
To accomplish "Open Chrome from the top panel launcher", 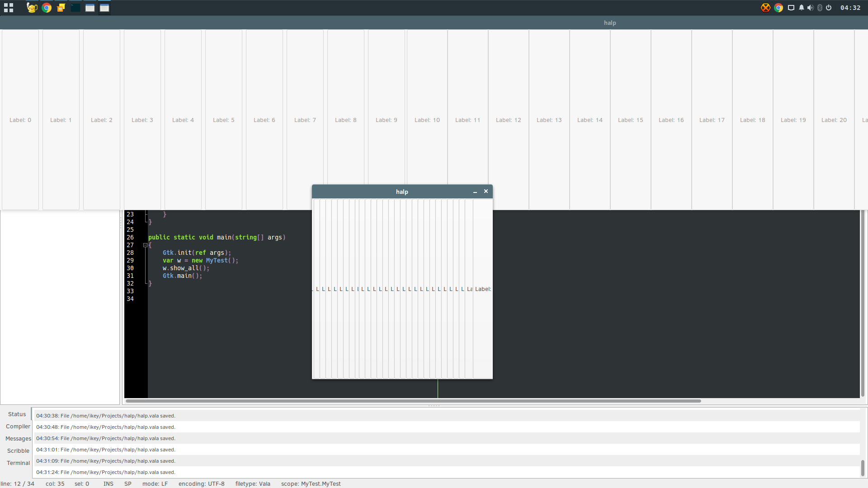I will 47,8.
